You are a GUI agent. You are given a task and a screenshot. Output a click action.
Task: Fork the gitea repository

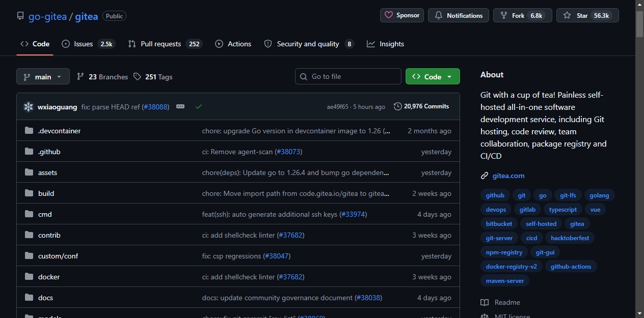coord(523,15)
